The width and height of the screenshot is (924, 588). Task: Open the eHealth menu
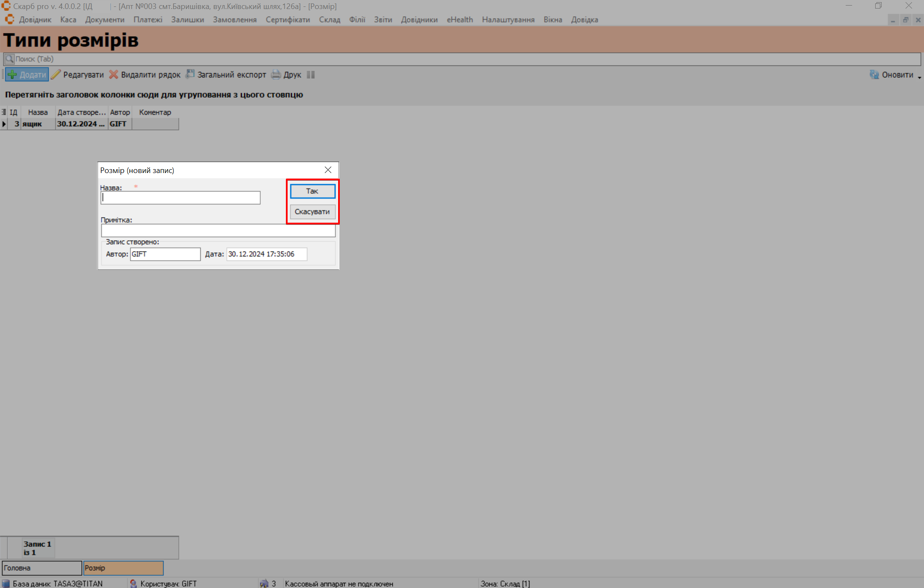click(x=460, y=20)
